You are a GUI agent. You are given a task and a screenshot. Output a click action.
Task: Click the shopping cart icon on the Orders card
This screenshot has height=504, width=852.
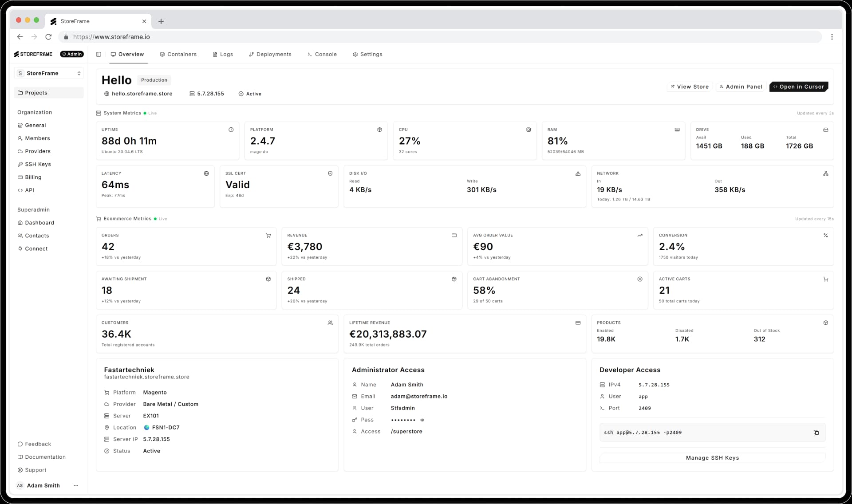point(268,235)
